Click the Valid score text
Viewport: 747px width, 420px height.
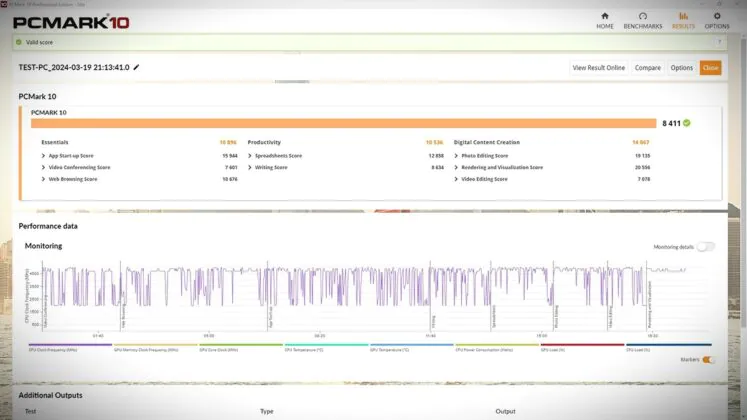coord(39,42)
